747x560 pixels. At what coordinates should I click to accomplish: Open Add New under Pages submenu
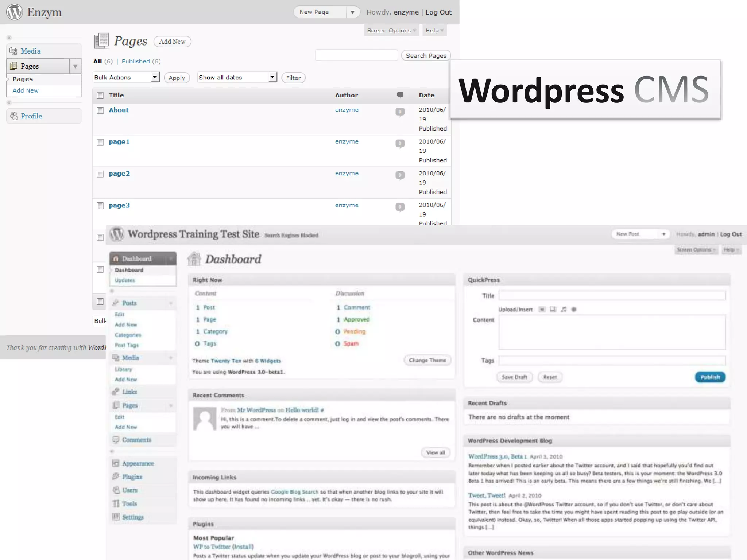pos(26,90)
